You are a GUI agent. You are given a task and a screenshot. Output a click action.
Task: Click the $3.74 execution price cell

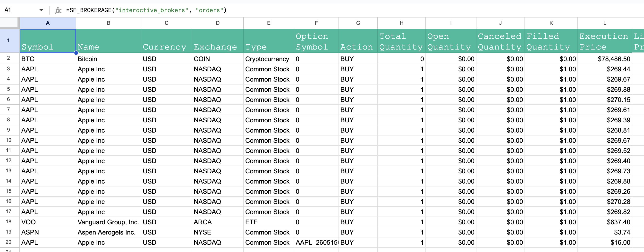(605, 232)
